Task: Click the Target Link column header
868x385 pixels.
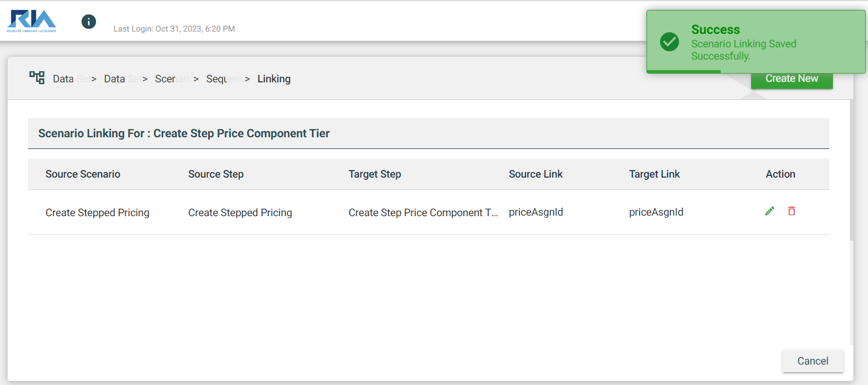Action: [654, 174]
